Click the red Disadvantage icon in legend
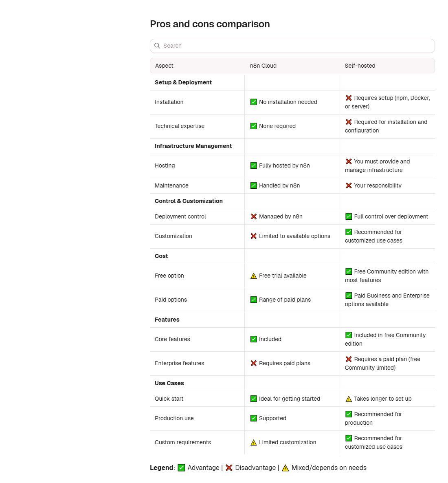This screenshot has width=448, height=483. (x=228, y=468)
